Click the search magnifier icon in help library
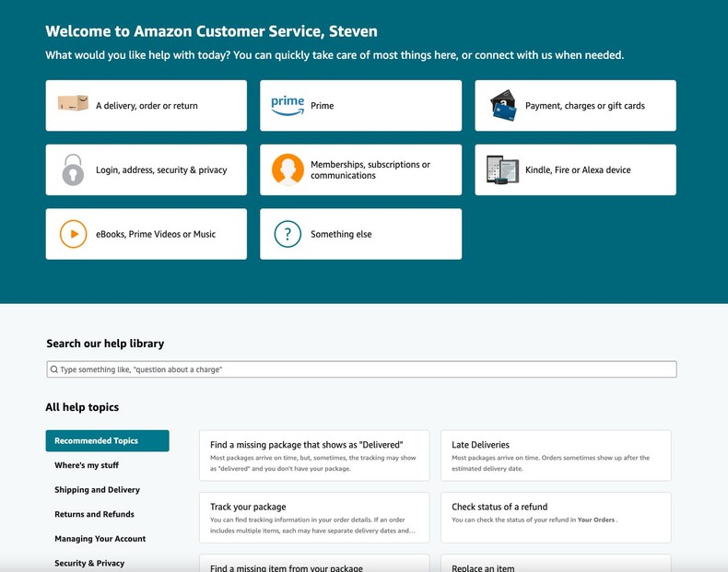 tap(54, 369)
